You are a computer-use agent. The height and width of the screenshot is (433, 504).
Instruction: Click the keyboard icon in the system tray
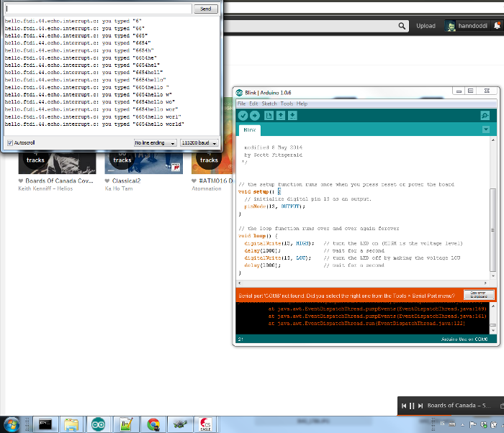pos(452,424)
